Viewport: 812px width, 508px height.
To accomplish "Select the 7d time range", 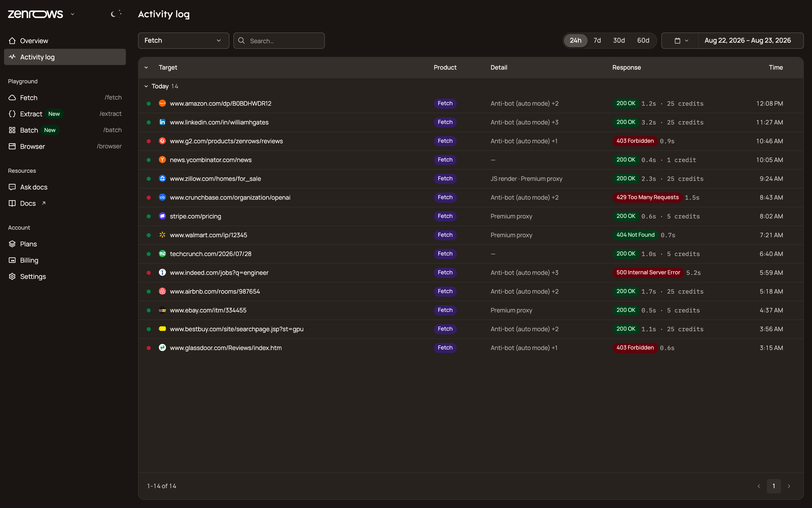I will pos(597,41).
